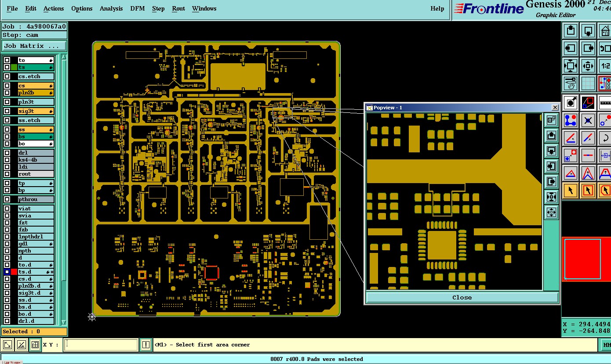611x364 pixels.
Task: Click the pan right icon in right toolbar
Action: click(588, 48)
